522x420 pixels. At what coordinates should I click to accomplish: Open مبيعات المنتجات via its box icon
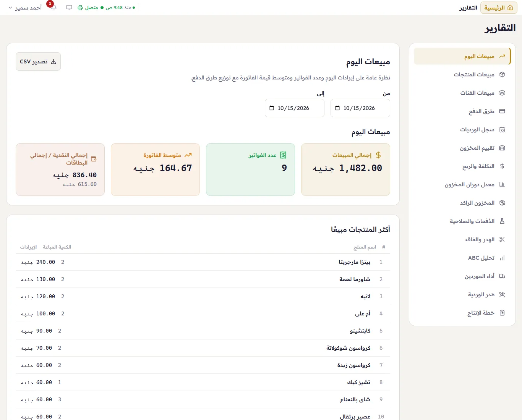[x=502, y=74]
